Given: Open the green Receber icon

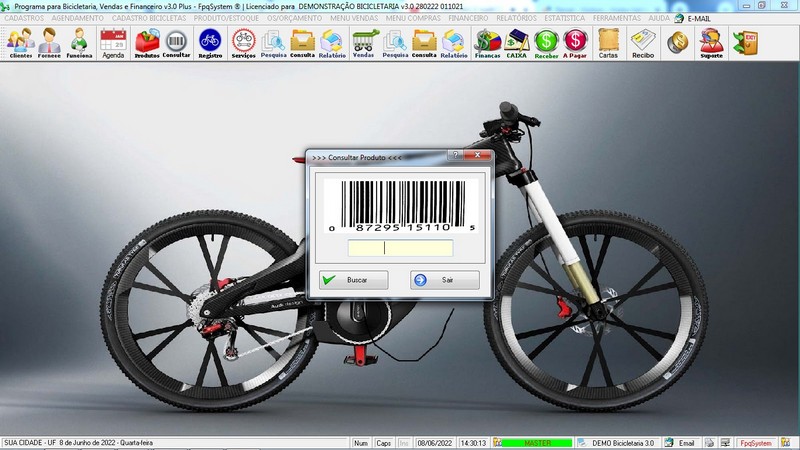Looking at the screenshot, I should point(546,43).
